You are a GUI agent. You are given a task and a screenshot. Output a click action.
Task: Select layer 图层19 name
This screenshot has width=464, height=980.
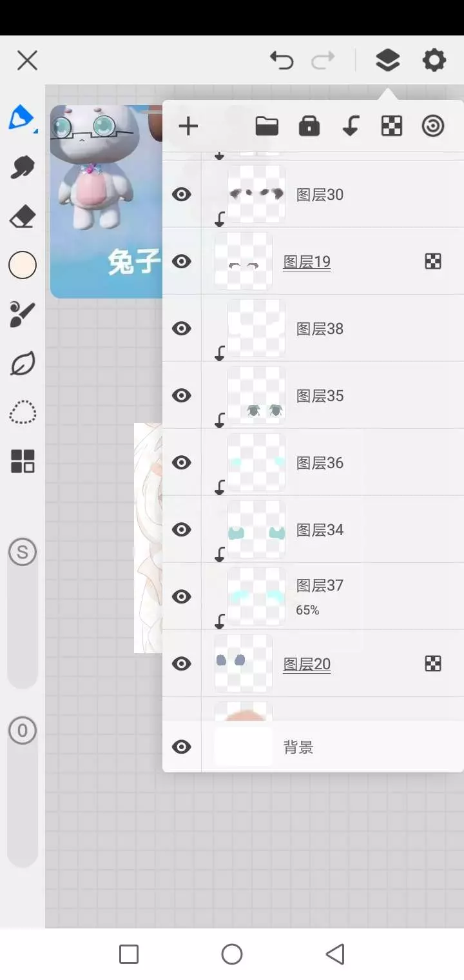307,262
